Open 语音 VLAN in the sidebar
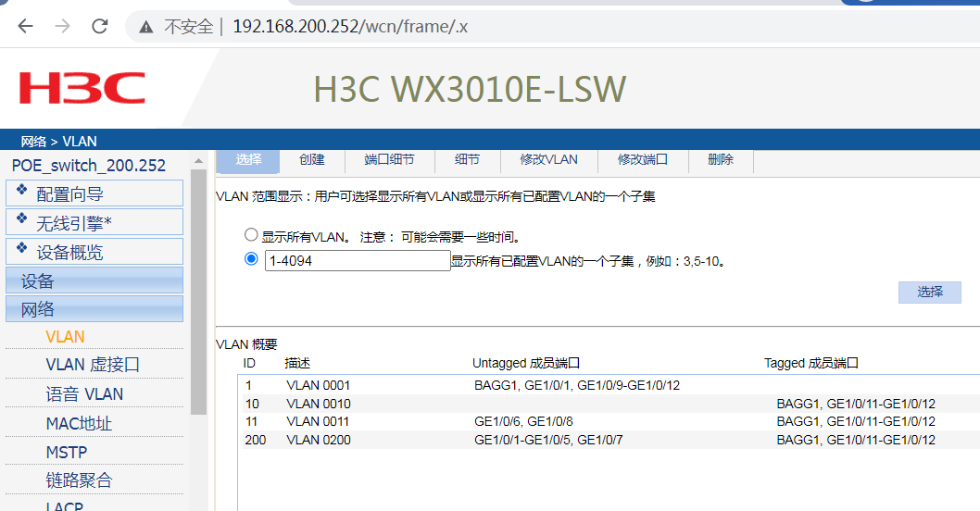This screenshot has height=511, width=980. [84, 394]
